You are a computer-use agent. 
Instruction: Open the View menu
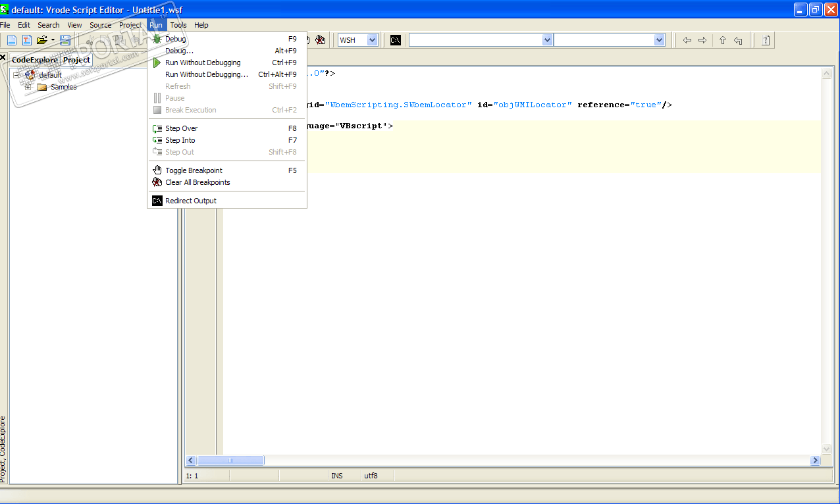pos(75,25)
